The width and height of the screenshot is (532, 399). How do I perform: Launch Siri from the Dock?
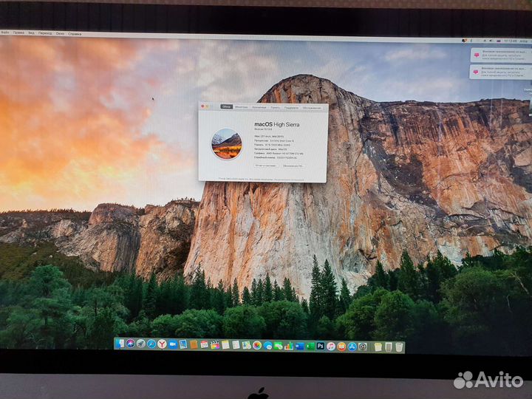tap(130, 344)
